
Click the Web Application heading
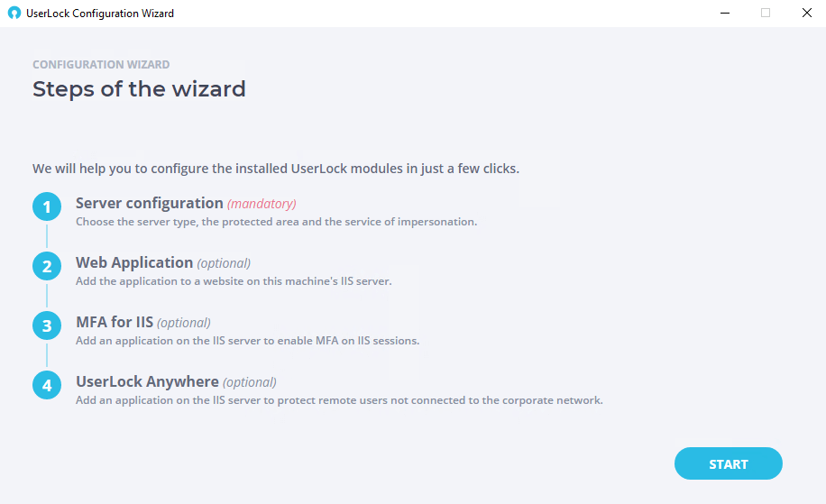(134, 262)
